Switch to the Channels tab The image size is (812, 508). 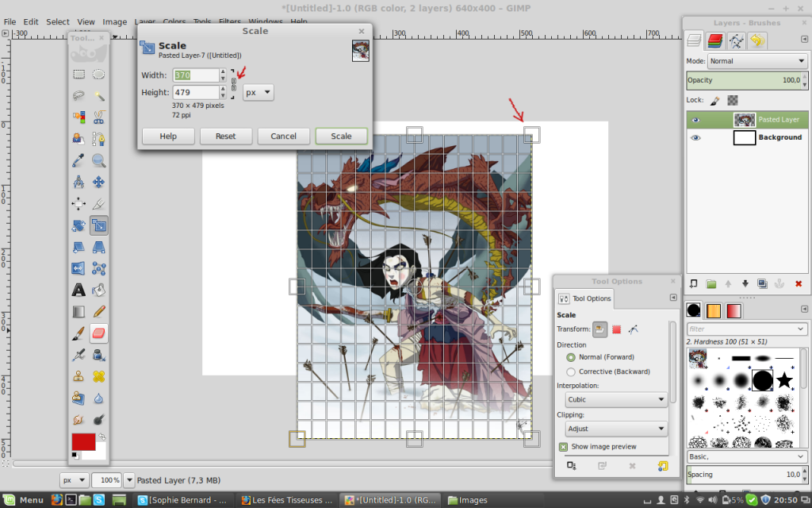click(x=714, y=40)
